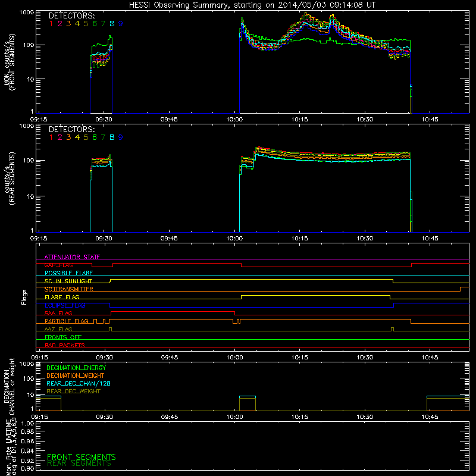Click the 10:45 time tick below decimation plot
This screenshot has width=476, height=476.
pyautogui.click(x=430, y=417)
